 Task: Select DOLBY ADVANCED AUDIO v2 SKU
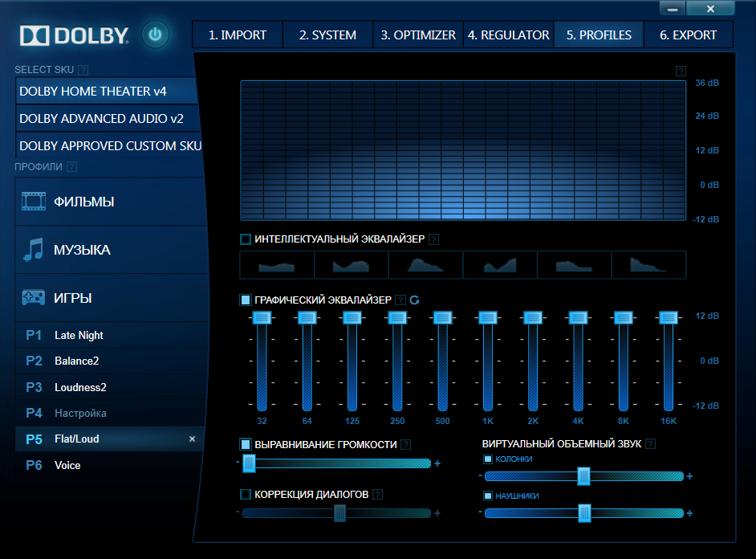tap(108, 119)
